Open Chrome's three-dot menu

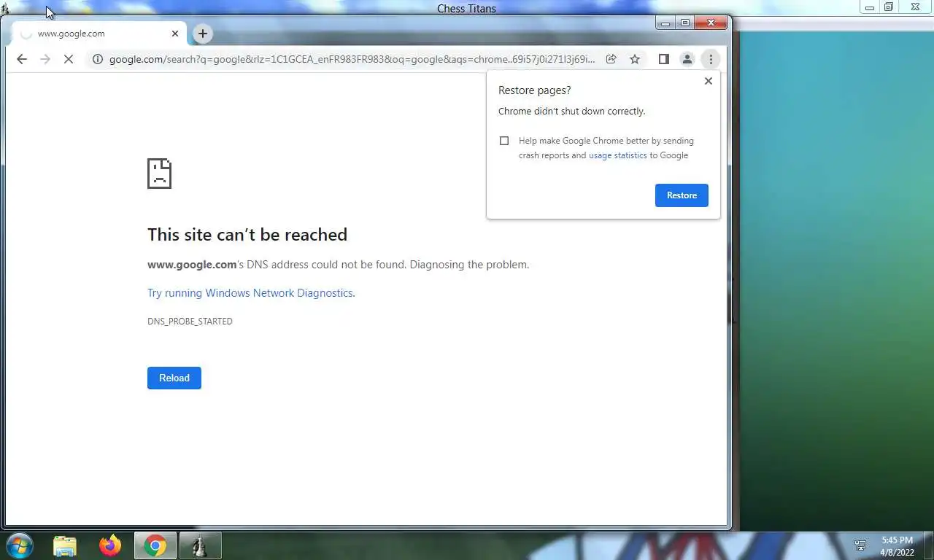pyautogui.click(x=711, y=59)
